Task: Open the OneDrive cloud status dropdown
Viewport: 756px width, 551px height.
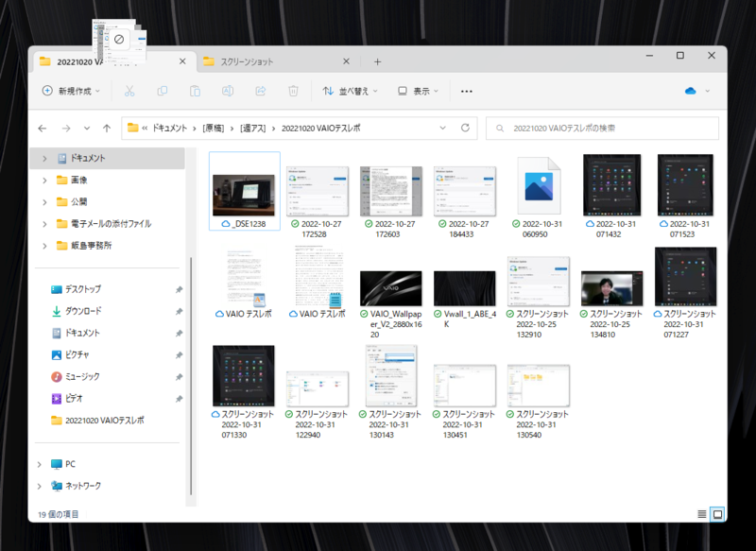Action: (x=696, y=91)
